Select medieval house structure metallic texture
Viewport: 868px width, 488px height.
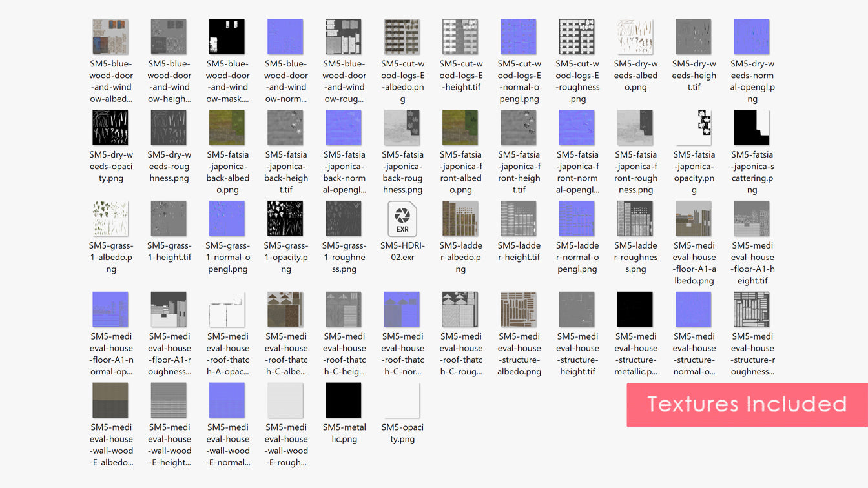tap(635, 310)
